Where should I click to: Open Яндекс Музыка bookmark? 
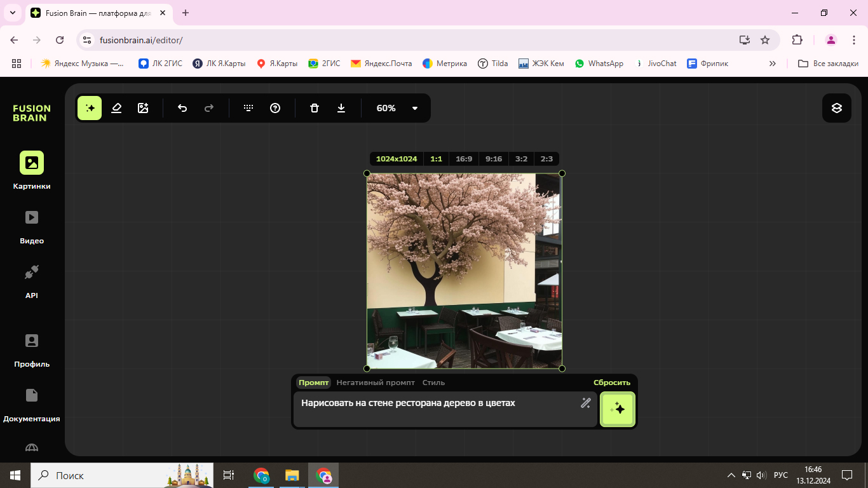(x=83, y=64)
